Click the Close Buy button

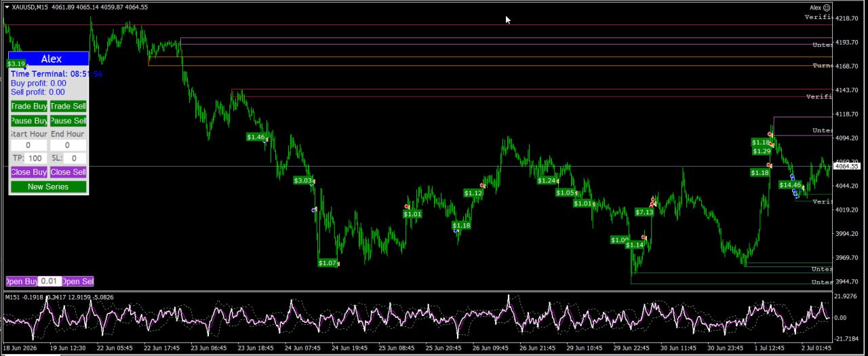29,172
